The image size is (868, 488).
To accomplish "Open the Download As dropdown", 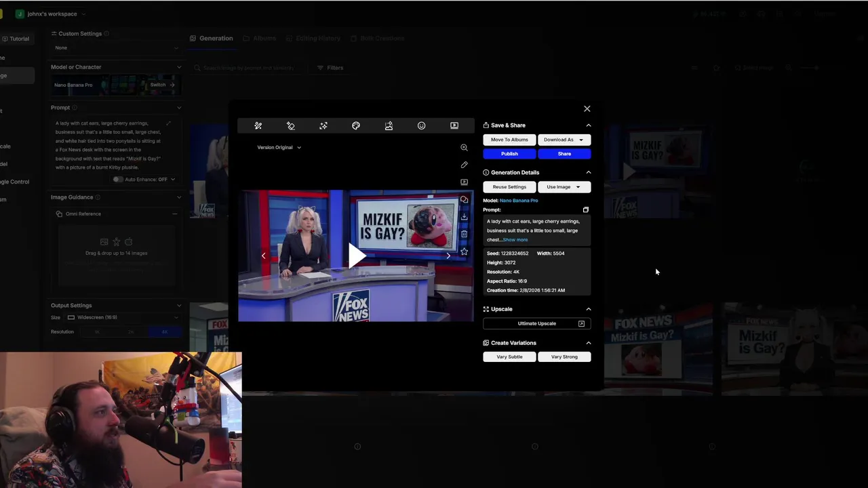I will (x=564, y=140).
